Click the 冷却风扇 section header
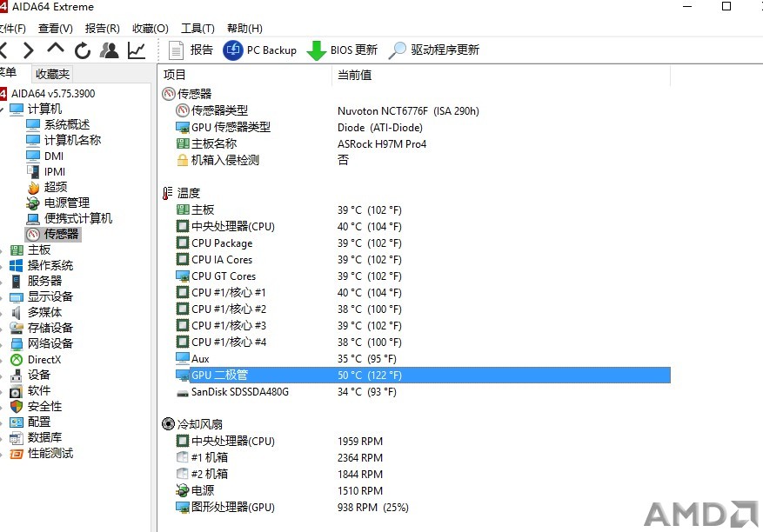The width and height of the screenshot is (763, 532). pyautogui.click(x=192, y=424)
